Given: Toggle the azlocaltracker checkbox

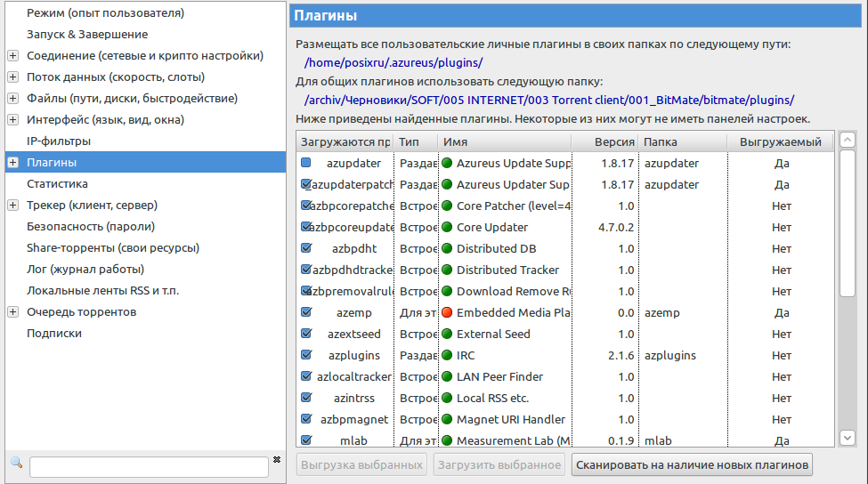Looking at the screenshot, I should click(x=306, y=376).
